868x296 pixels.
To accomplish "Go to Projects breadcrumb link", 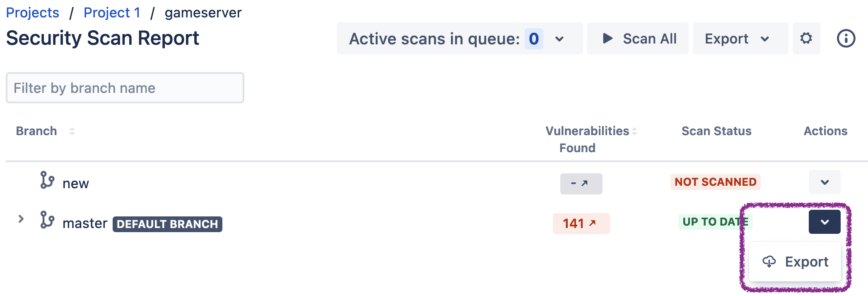I will (x=33, y=13).
